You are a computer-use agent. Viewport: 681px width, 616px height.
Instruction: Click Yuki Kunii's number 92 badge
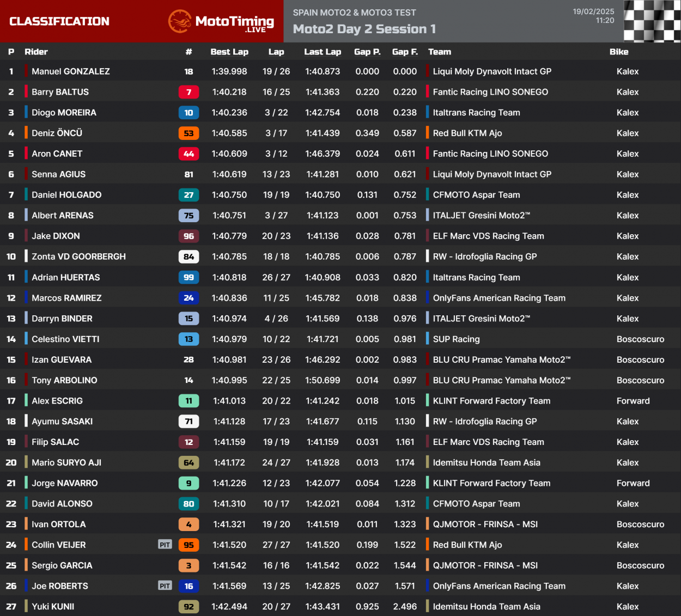point(189,606)
